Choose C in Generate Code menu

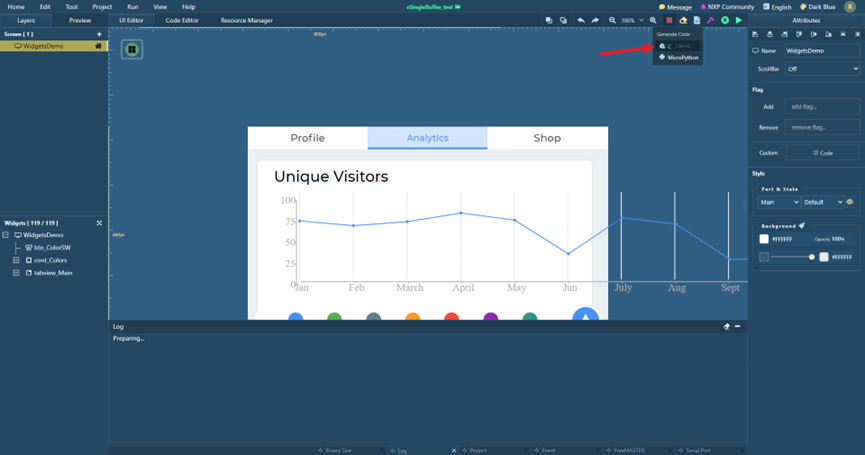click(x=677, y=46)
